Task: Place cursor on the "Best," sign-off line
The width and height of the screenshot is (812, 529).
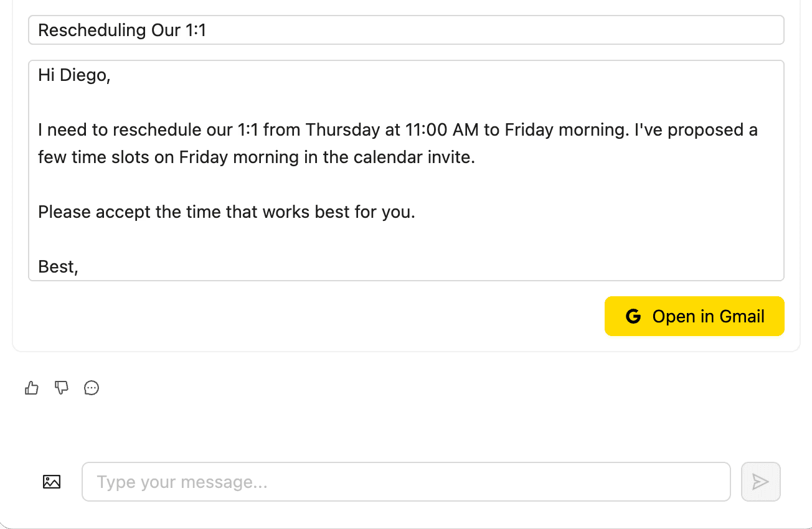Action: 58,267
